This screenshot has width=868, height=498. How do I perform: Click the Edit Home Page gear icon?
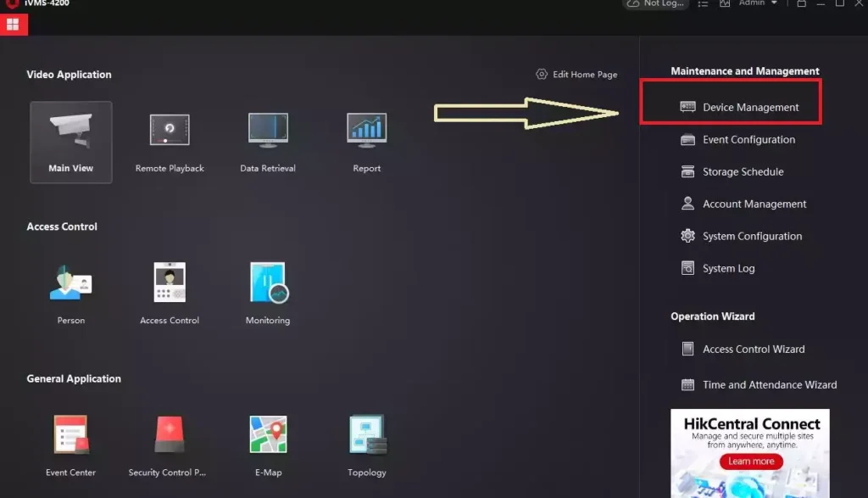542,74
